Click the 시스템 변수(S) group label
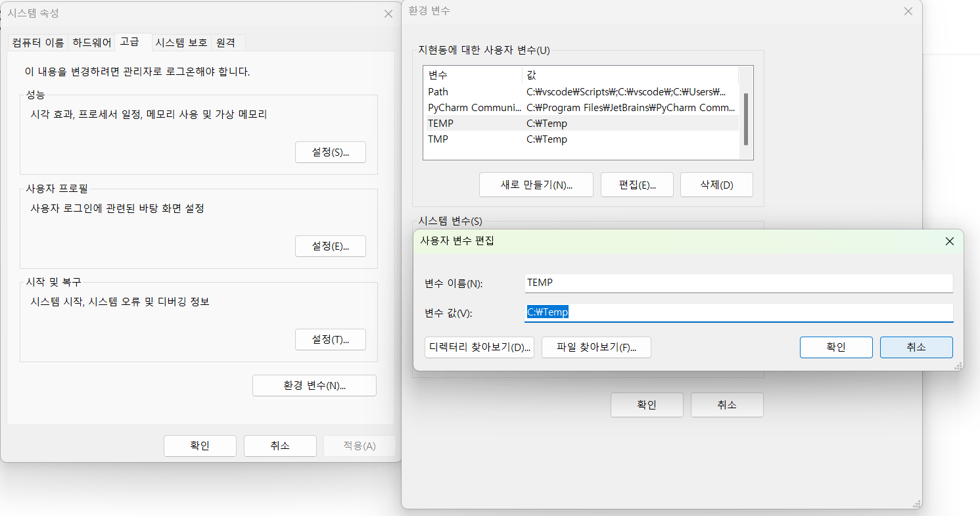980x516 pixels. (450, 221)
